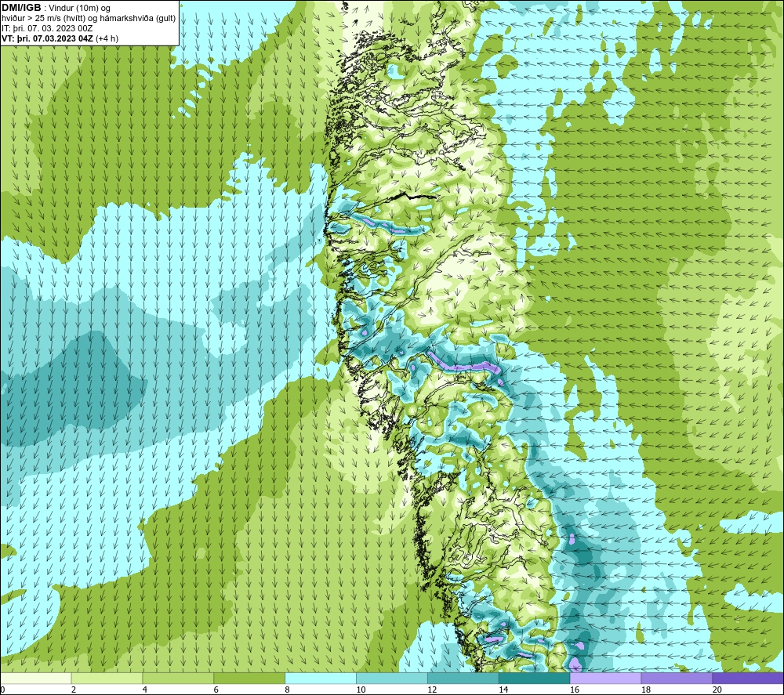Click the scale label '6'

pos(216,690)
